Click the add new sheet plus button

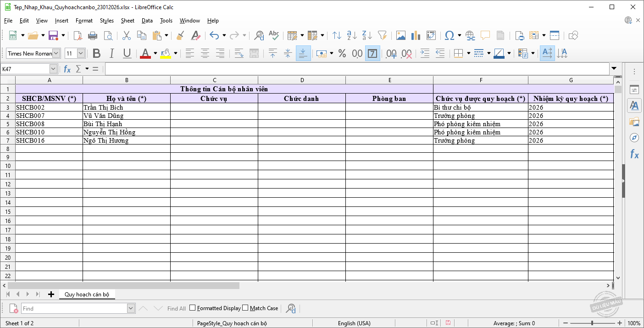pos(51,294)
